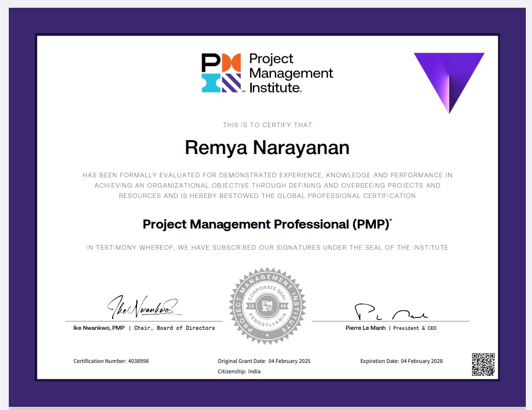Viewport: 532px width, 410px height.
Task: Click the "President & CEO" title
Action: tap(415, 328)
